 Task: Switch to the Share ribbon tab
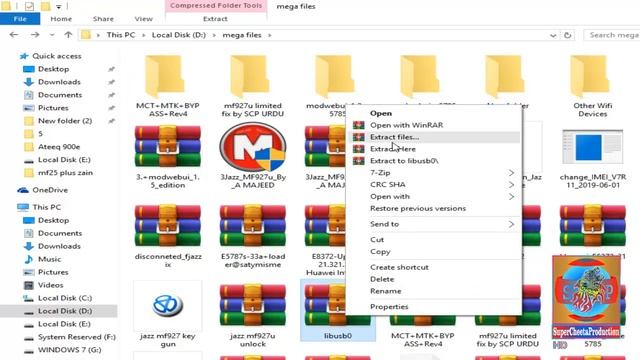103,19
